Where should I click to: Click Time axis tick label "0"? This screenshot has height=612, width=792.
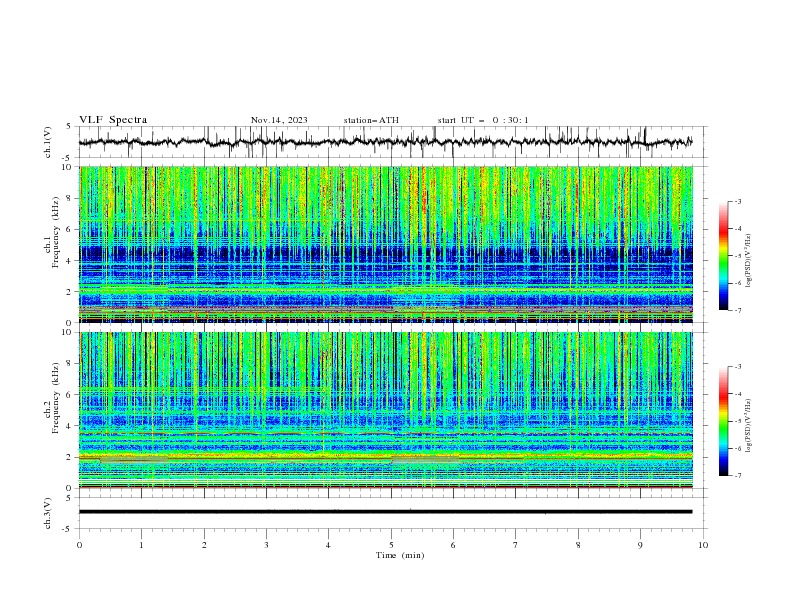[79, 545]
